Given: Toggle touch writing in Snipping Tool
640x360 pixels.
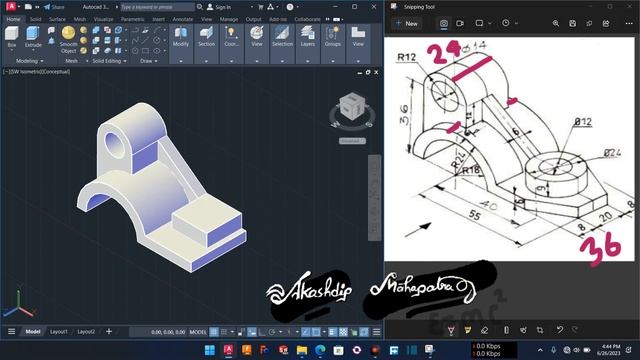Looking at the screenshot, I should coord(523,330).
